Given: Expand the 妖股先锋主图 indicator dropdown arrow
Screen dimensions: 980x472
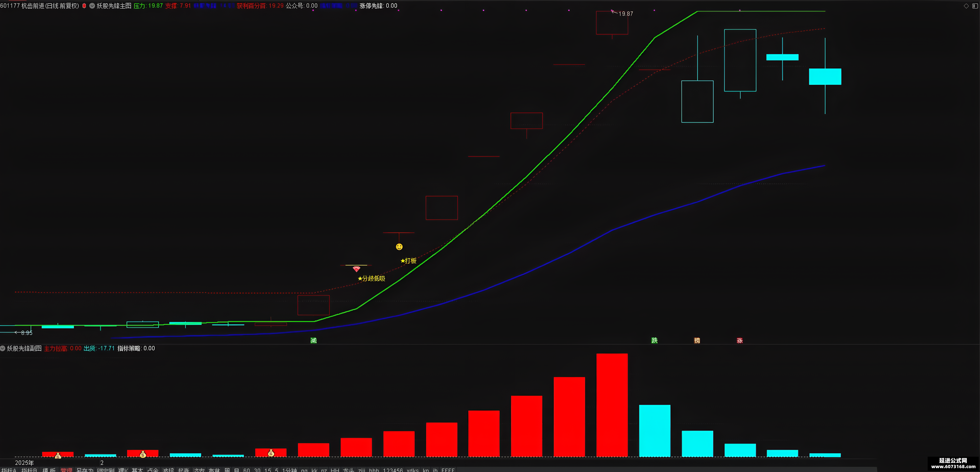Looking at the screenshot, I should [92, 6].
